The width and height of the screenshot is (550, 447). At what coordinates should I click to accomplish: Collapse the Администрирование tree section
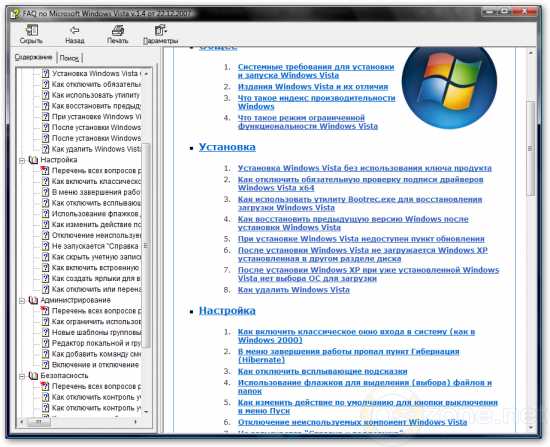[22, 301]
